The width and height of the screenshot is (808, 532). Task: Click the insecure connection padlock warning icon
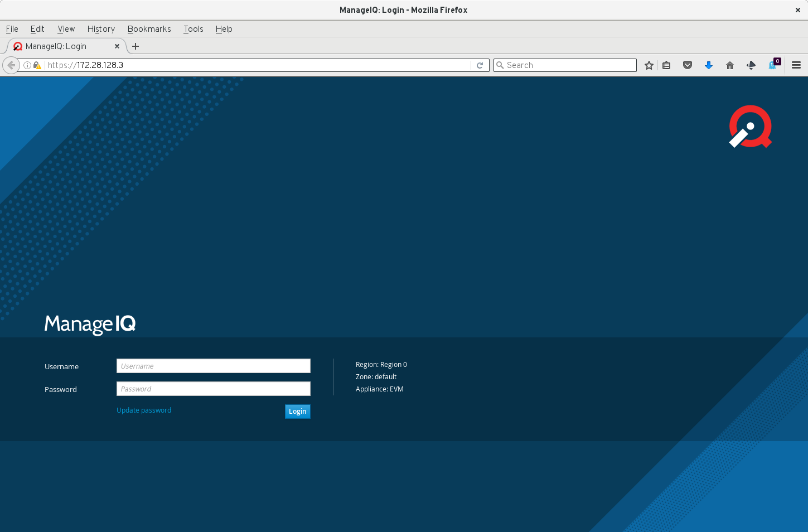click(37, 65)
